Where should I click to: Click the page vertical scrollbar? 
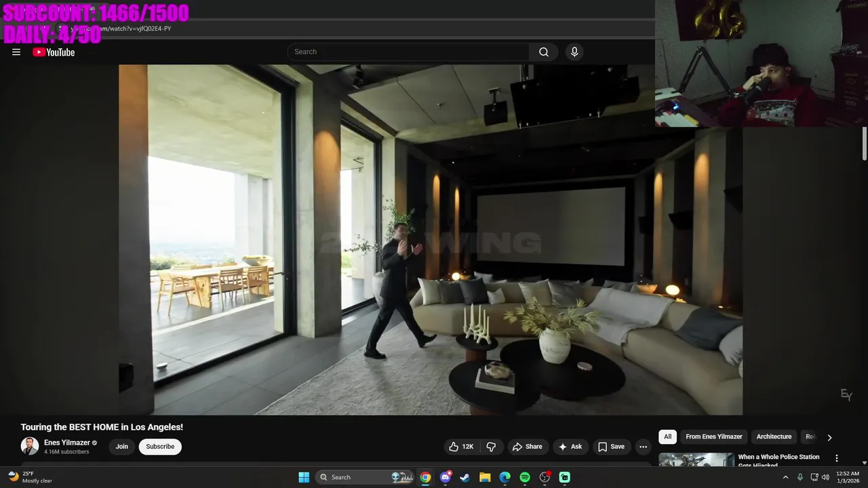[865, 144]
